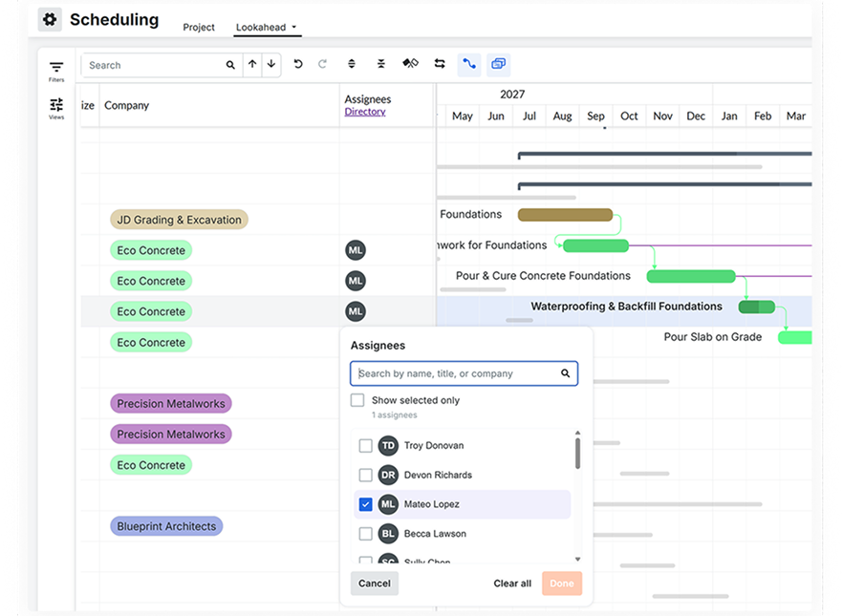Click the Done button
Viewport: 843px width, 616px height.
pyautogui.click(x=562, y=584)
